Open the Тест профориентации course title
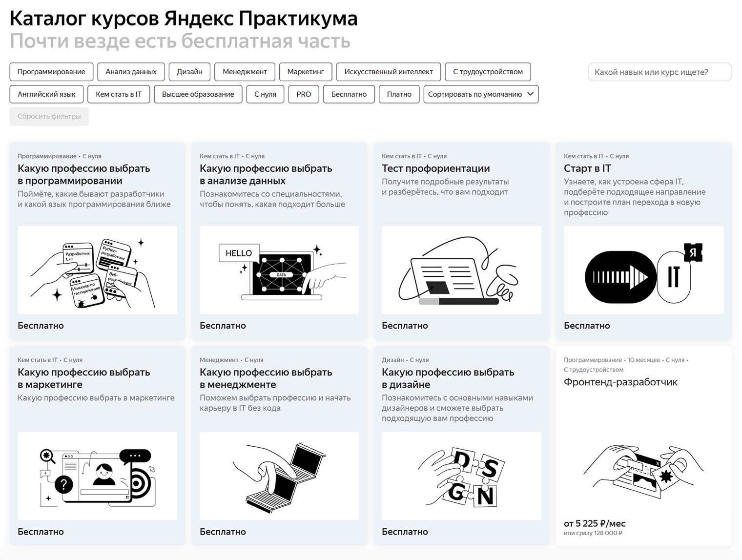This screenshot has width=742, height=560. tap(436, 168)
